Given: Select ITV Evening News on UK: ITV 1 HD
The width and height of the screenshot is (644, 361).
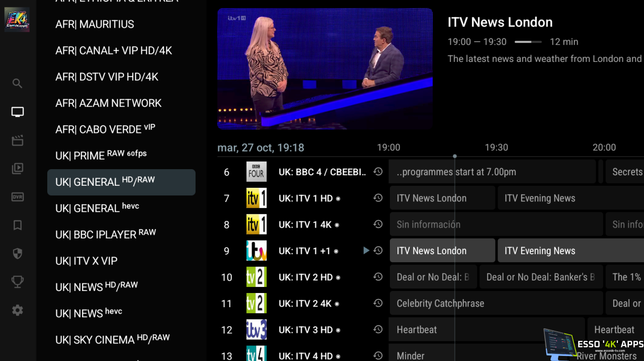Looking at the screenshot, I should tap(571, 198).
